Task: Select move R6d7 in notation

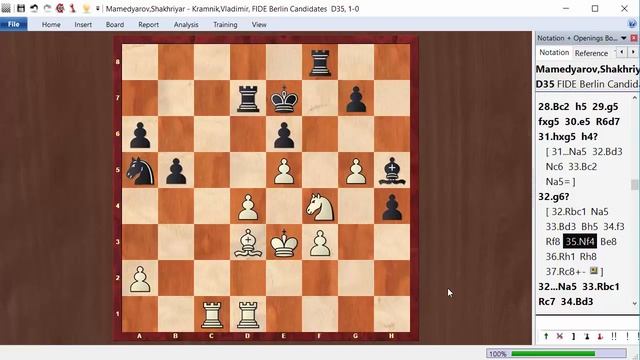Action: click(x=608, y=122)
